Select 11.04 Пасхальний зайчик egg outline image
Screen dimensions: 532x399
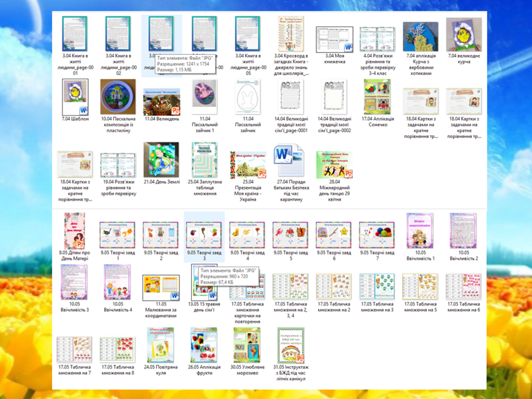click(248, 97)
